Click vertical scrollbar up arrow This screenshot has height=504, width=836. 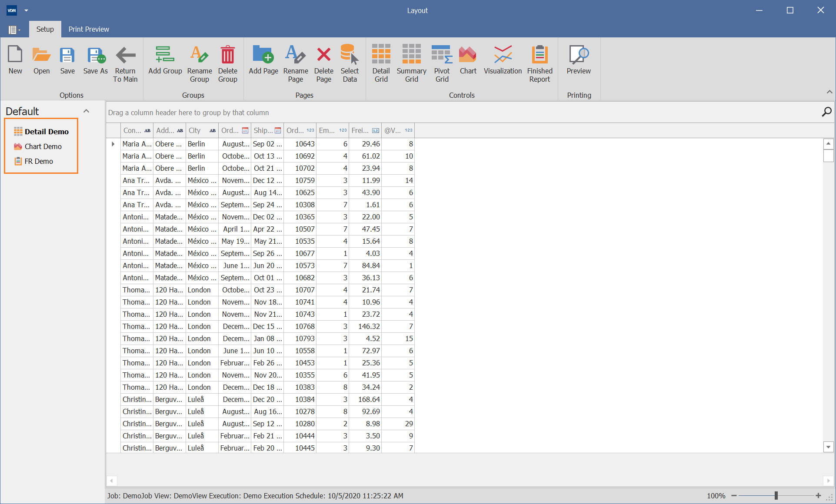[828, 143]
